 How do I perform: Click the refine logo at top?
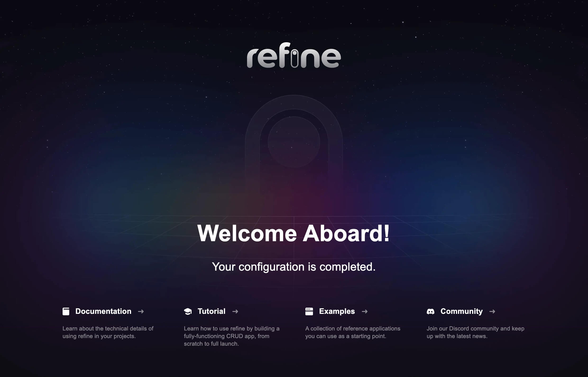click(x=294, y=55)
